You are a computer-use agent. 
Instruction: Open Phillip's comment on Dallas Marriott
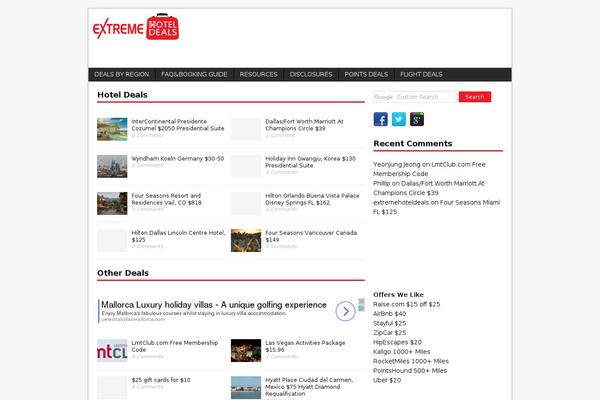[429, 188]
